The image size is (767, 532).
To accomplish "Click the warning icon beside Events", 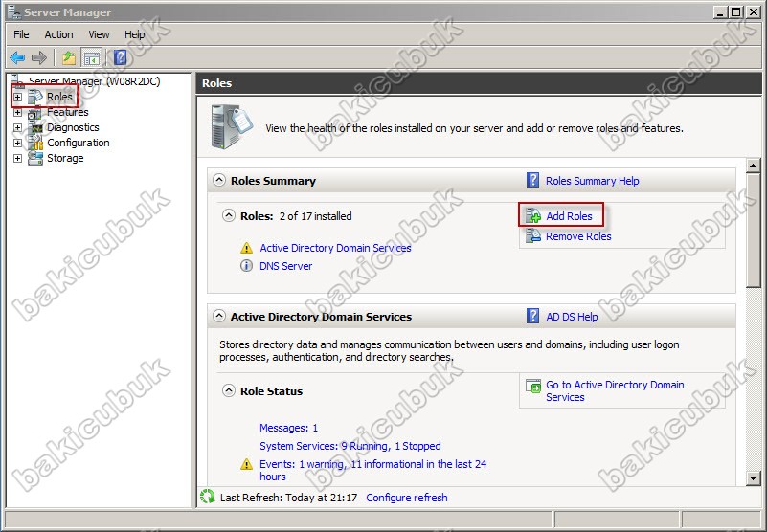I will pos(246,464).
